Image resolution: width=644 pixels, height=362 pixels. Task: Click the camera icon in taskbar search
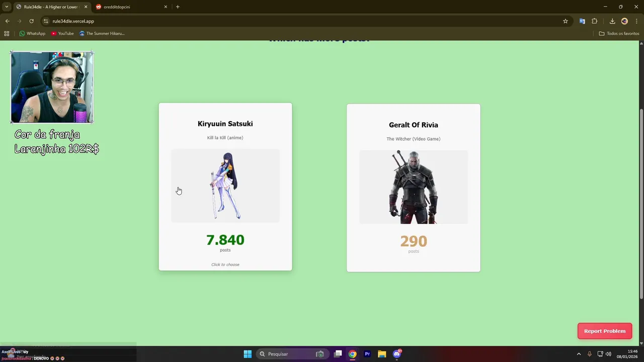pyautogui.click(x=319, y=354)
